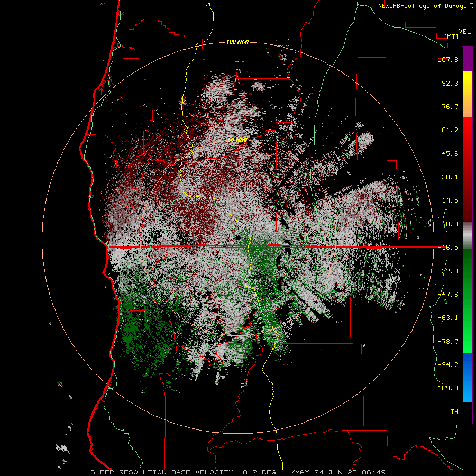Click the 107.8 value on velocity scale
Screen dimensions: 476x476
(x=448, y=59)
